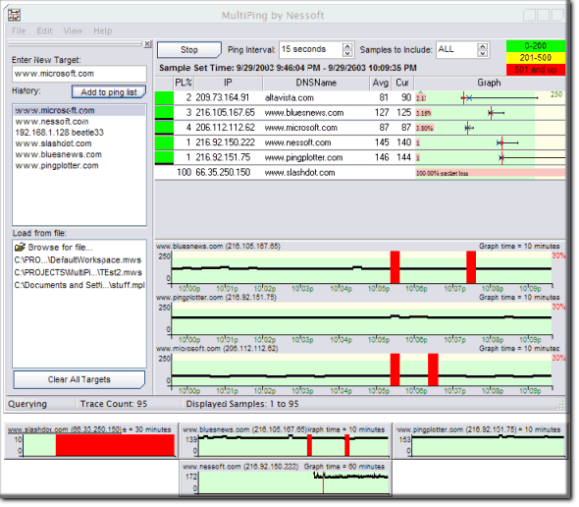Screen dimensions: 579x507
Task: Close the left target panel with X
Action: point(148,44)
